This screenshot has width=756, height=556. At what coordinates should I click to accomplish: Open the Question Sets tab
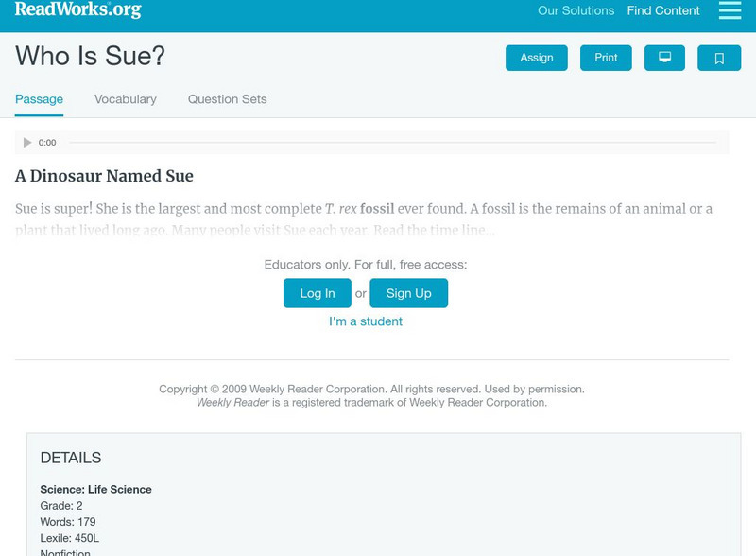[x=227, y=99]
